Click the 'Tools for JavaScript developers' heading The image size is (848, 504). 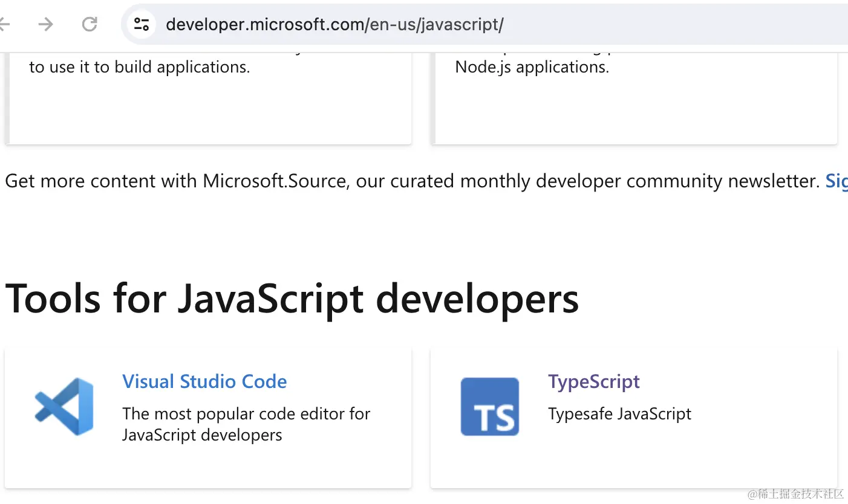(x=292, y=299)
